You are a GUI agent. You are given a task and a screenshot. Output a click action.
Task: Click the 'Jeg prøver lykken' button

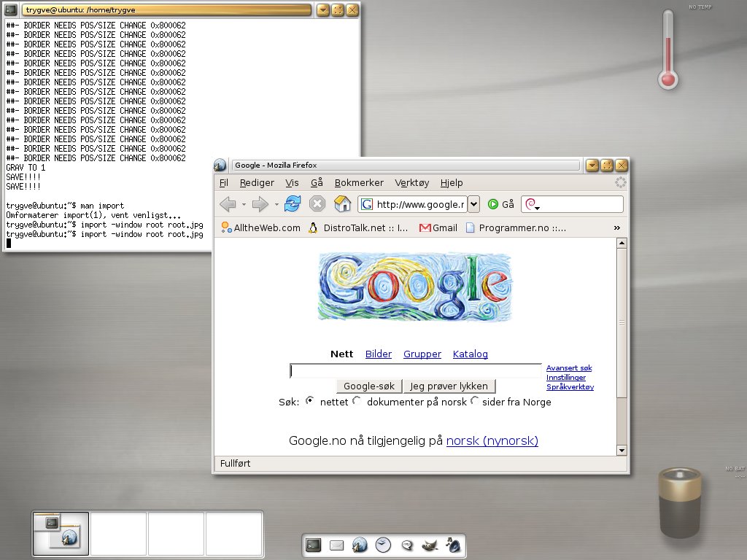coord(449,386)
